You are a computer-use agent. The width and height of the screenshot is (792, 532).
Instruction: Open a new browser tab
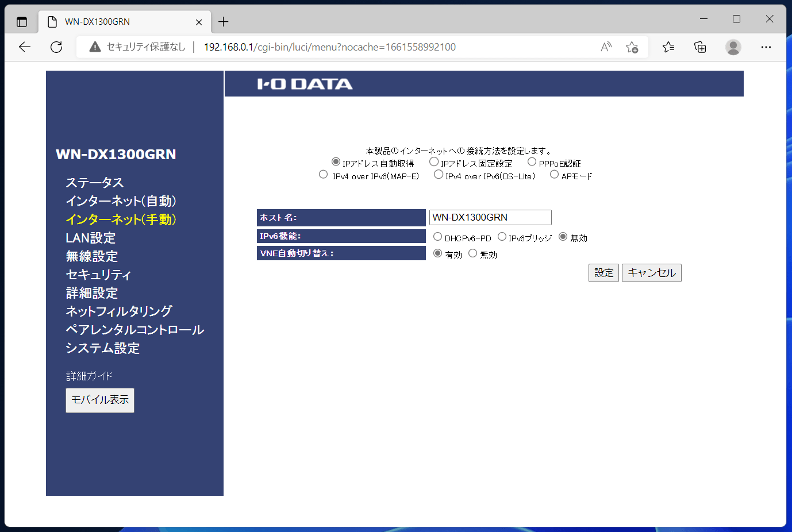click(224, 22)
